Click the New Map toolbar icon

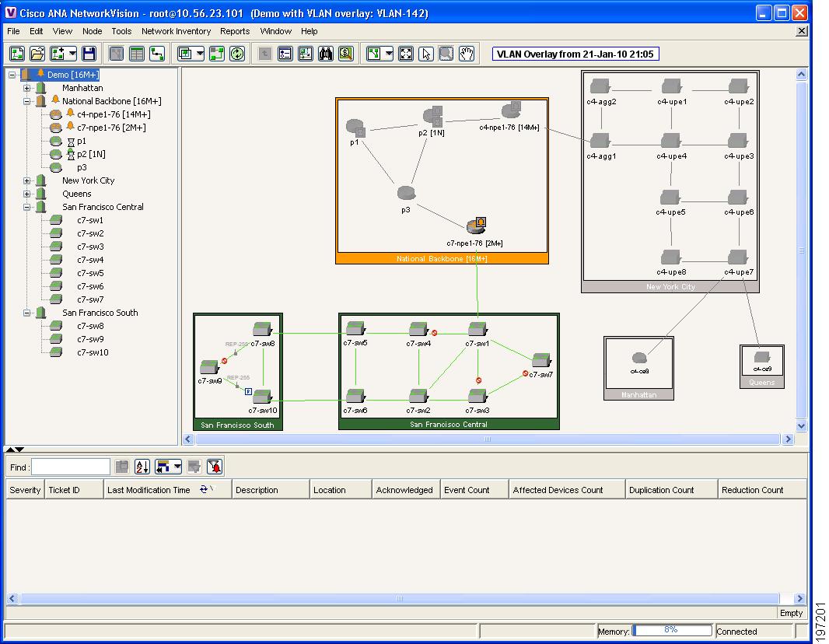click(17, 54)
